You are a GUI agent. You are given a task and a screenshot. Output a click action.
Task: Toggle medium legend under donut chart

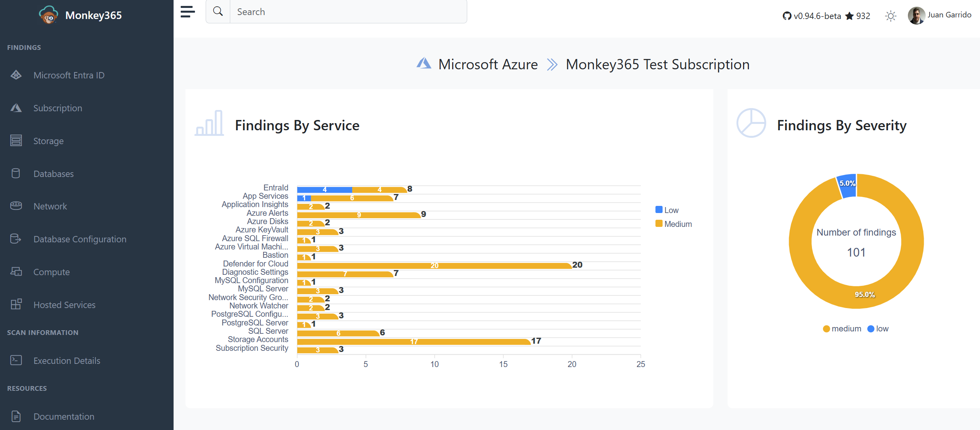pos(842,329)
